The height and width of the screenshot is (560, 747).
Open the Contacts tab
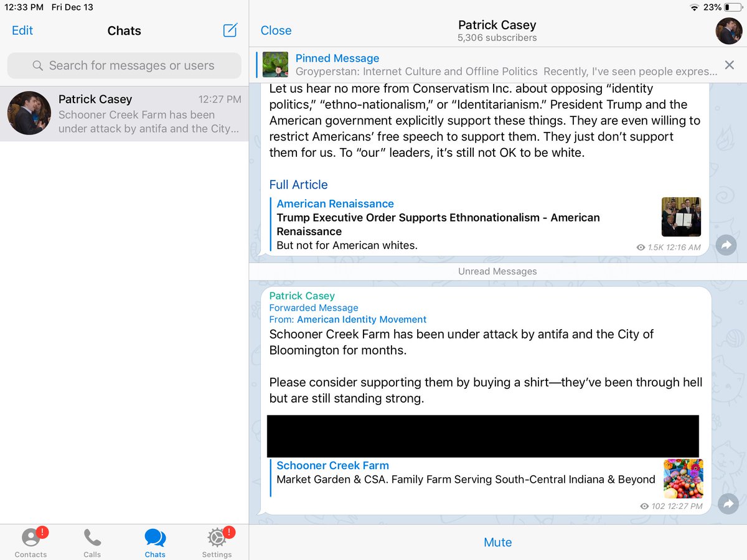[31, 543]
